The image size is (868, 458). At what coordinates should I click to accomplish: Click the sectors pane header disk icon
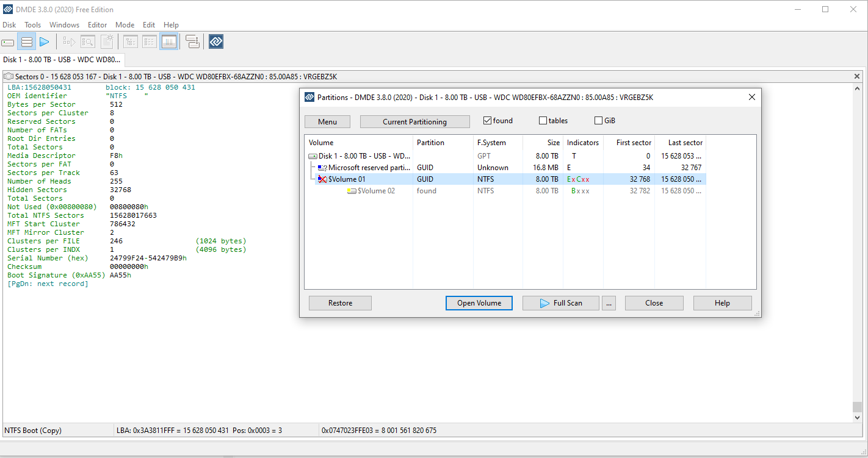point(9,77)
